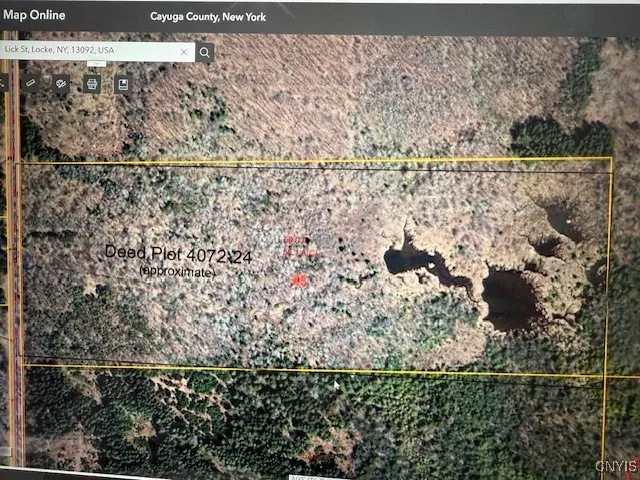Click the partially hidden leftmost toolbar icon
The height and width of the screenshot is (480, 640).
[x=3, y=83]
